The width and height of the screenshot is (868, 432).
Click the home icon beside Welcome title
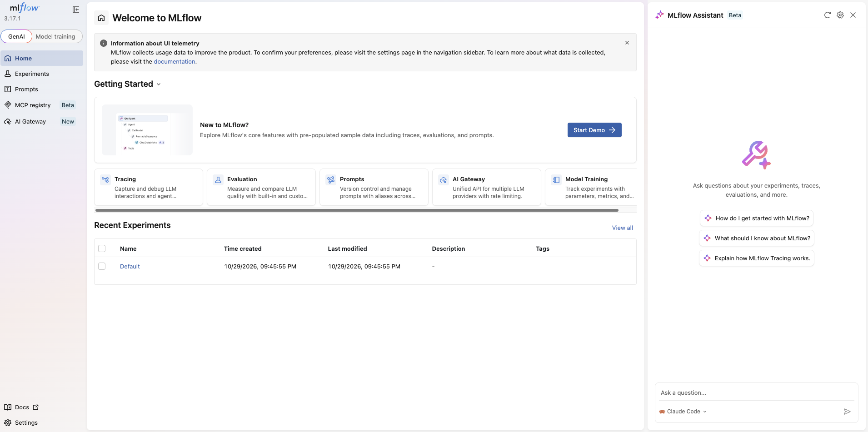click(101, 18)
